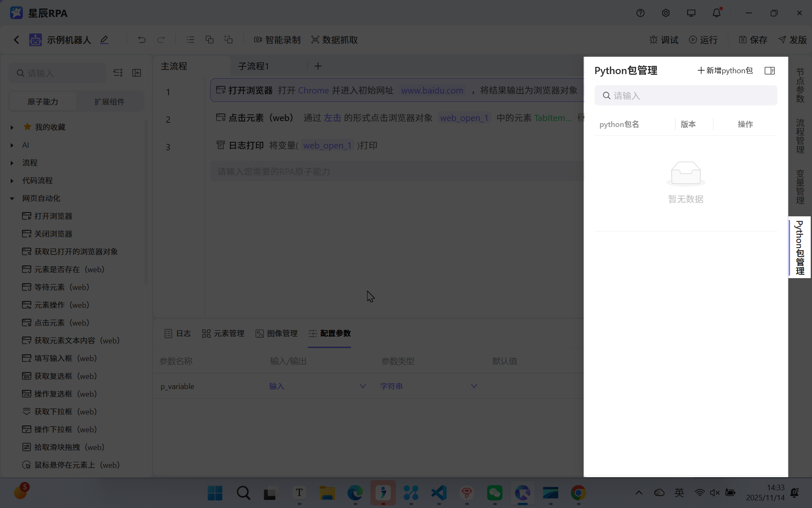This screenshot has height=508, width=812.
Task: Expand the AI category
Action: 11,145
